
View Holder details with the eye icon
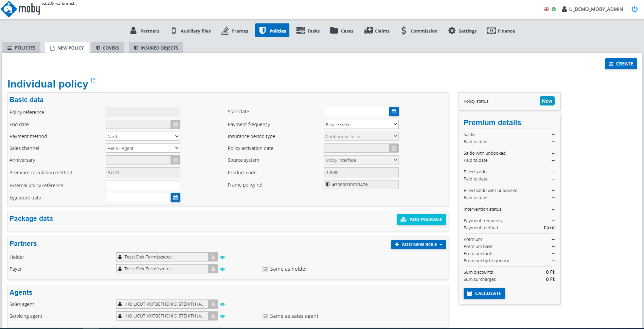(x=222, y=257)
